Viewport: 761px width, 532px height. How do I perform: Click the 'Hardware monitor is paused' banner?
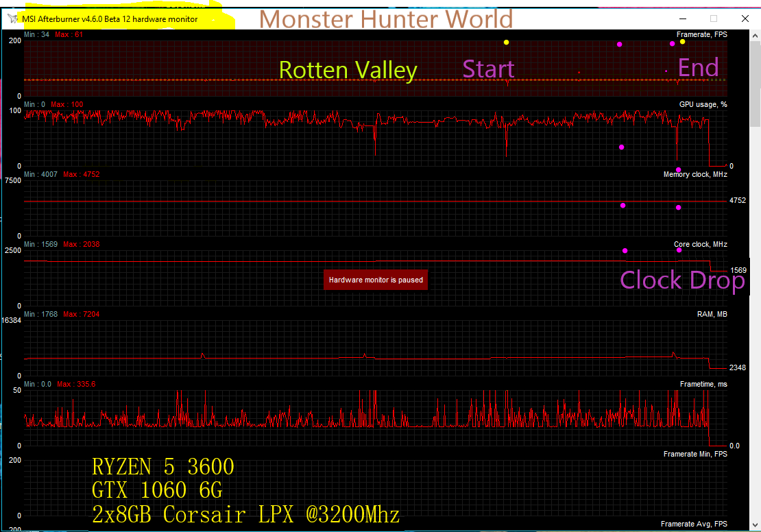[x=376, y=280]
